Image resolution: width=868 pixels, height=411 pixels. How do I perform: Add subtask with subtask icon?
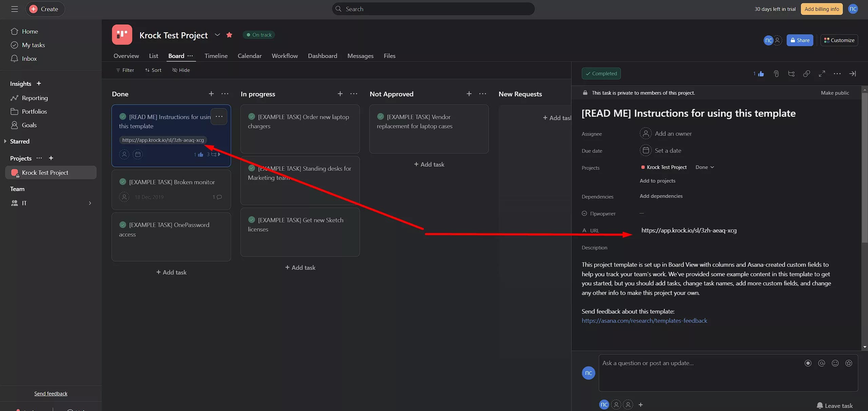(x=791, y=74)
